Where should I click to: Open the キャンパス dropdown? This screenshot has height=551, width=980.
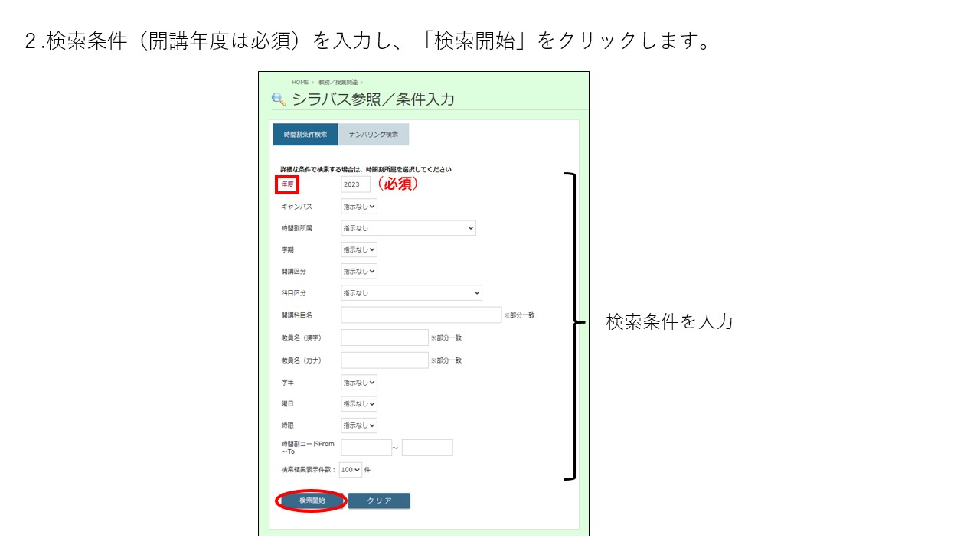click(359, 207)
